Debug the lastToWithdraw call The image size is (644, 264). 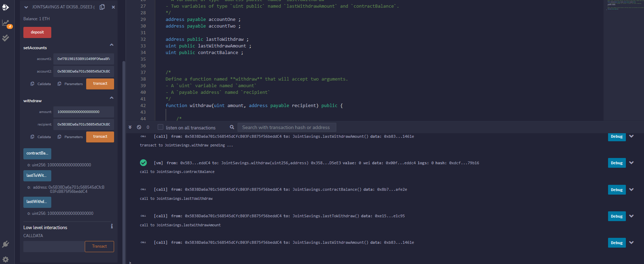[x=617, y=216]
